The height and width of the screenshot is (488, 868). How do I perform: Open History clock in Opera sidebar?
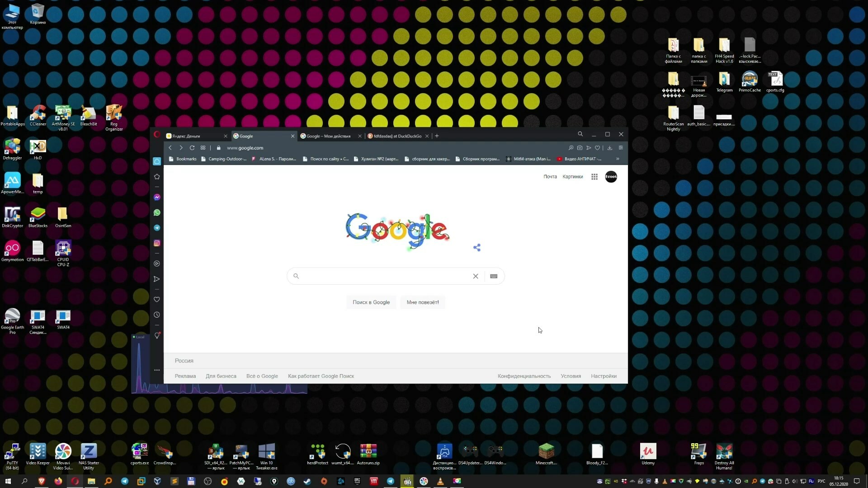[157, 315]
